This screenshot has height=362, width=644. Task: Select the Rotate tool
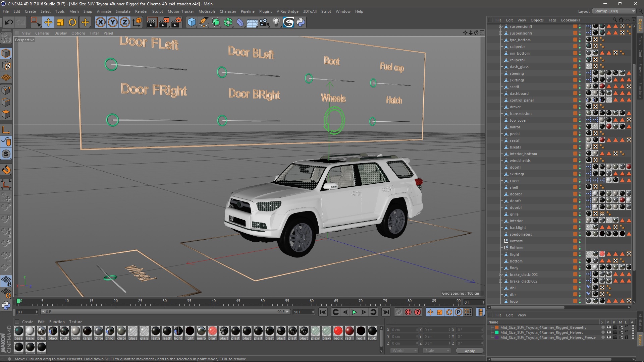(x=72, y=22)
